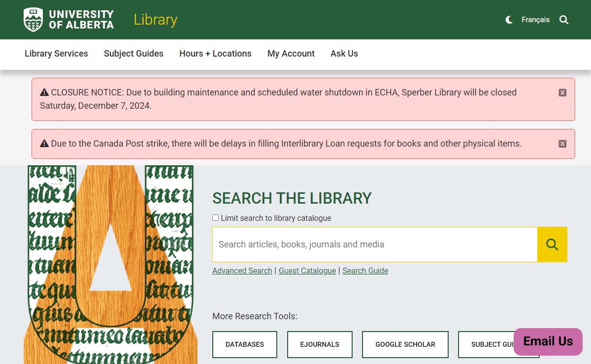591x364 pixels.
Task: Open the Library home title link
Action: coord(155,20)
